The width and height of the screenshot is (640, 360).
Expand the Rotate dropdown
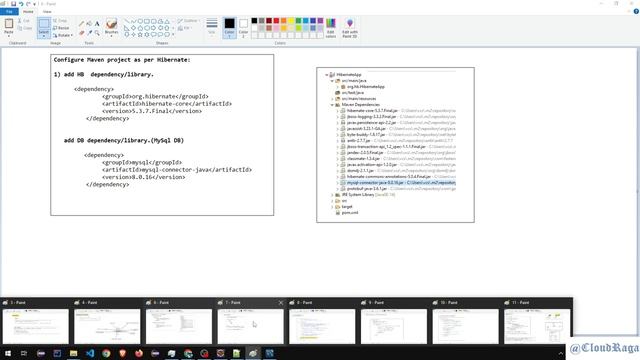point(63,36)
